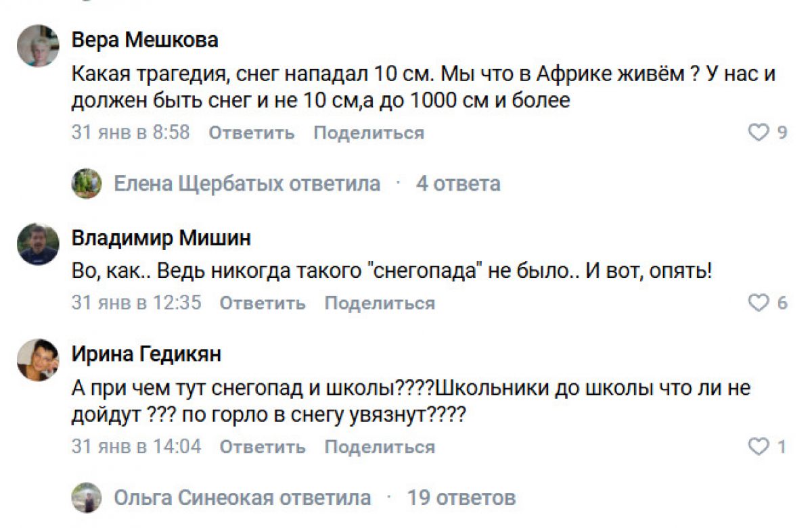Open Владимир Мишин's profile picture
This screenshot has width=812, height=528.
pos(38,244)
